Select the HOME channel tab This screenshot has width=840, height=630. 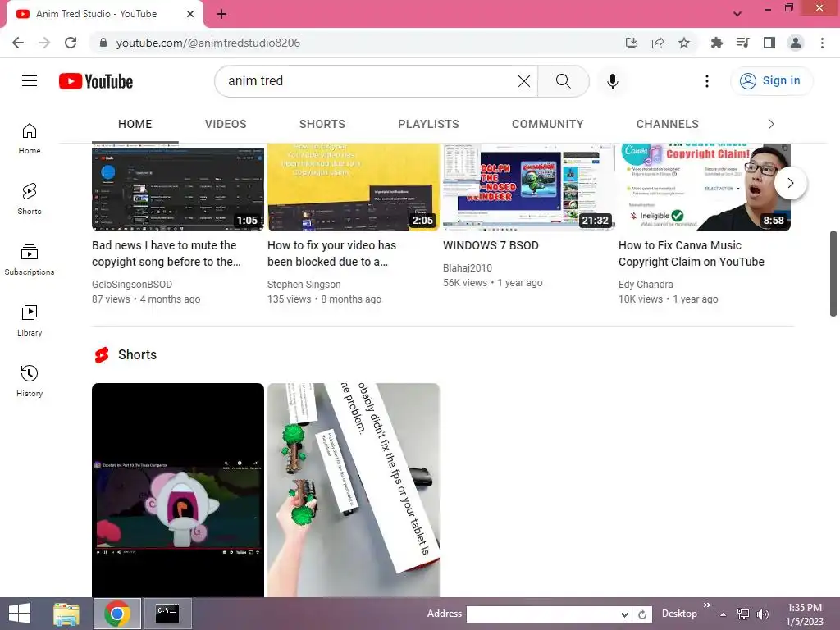135,125
